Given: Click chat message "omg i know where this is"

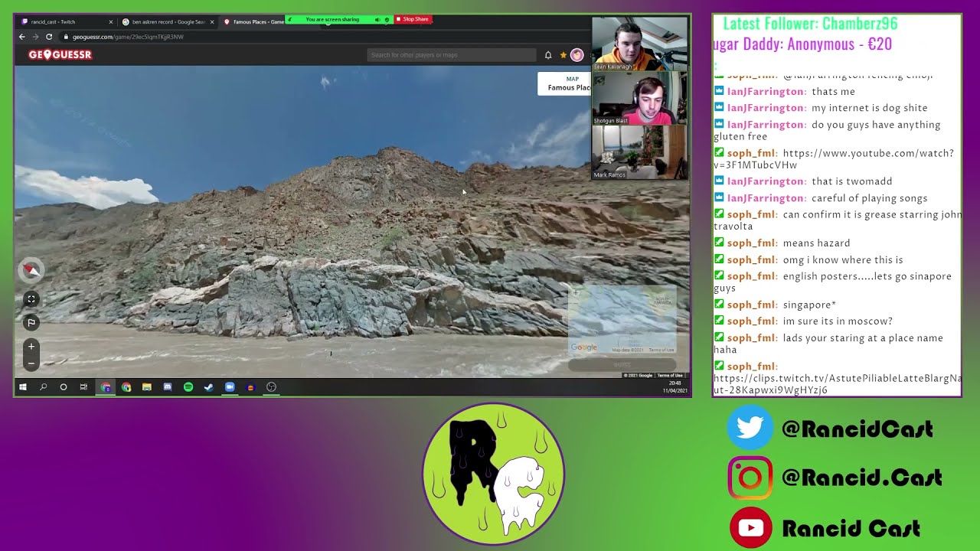Looking at the screenshot, I should coord(843,260).
